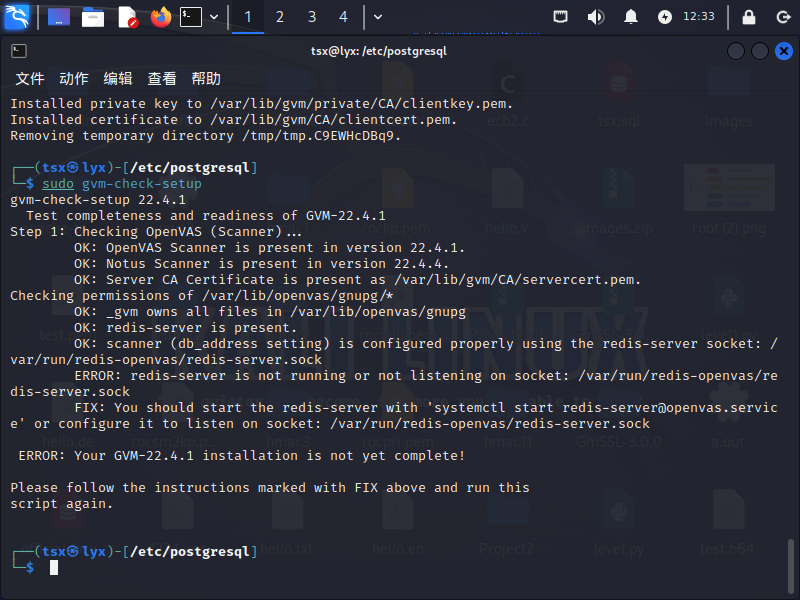The height and width of the screenshot is (600, 800).
Task: Click the show desktop panel icon
Action: point(59,17)
